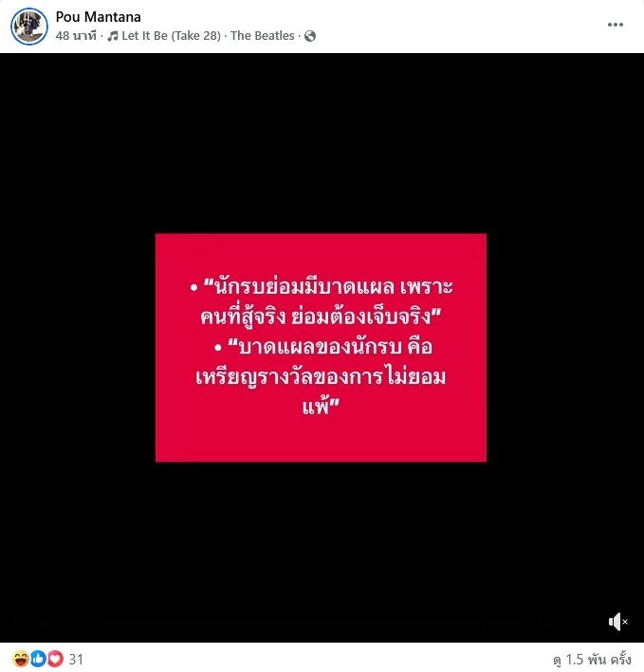644x672 pixels.
Task: Click the globe public privacy icon
Action: [310, 36]
